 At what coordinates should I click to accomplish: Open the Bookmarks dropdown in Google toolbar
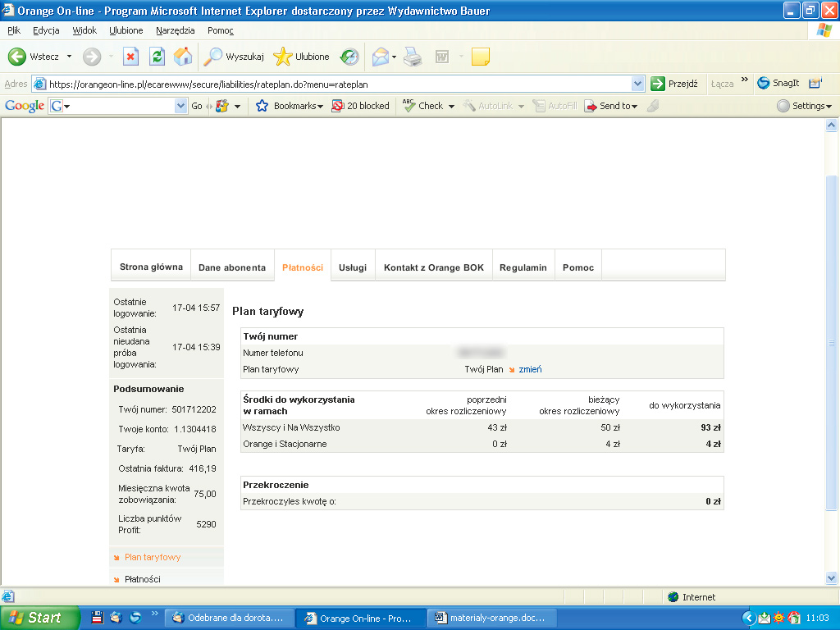pyautogui.click(x=290, y=106)
